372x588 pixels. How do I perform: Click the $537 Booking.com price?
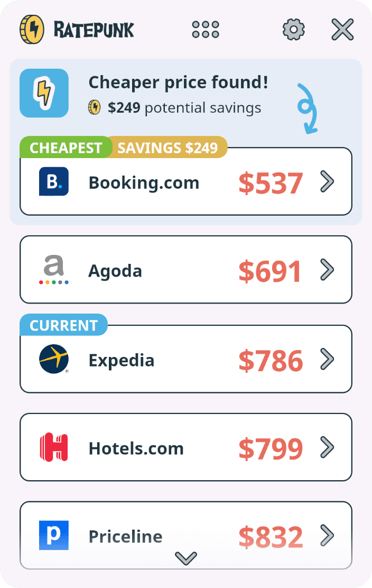[271, 183]
